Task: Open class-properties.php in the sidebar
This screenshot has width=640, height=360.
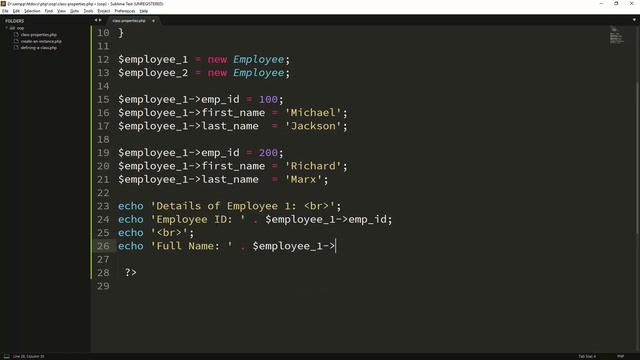Action: pos(39,35)
